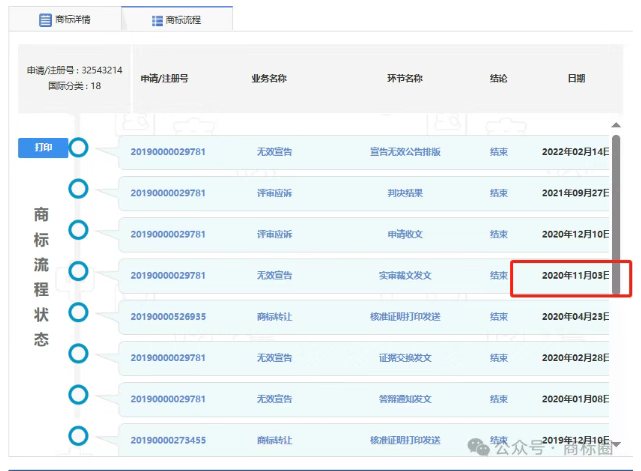Select timeline circle beside 证据交换发文 row
The image size is (641, 471).
[x=78, y=353]
